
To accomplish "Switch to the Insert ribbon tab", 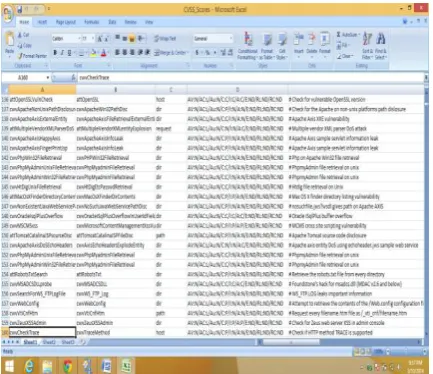I will pos(42,22).
